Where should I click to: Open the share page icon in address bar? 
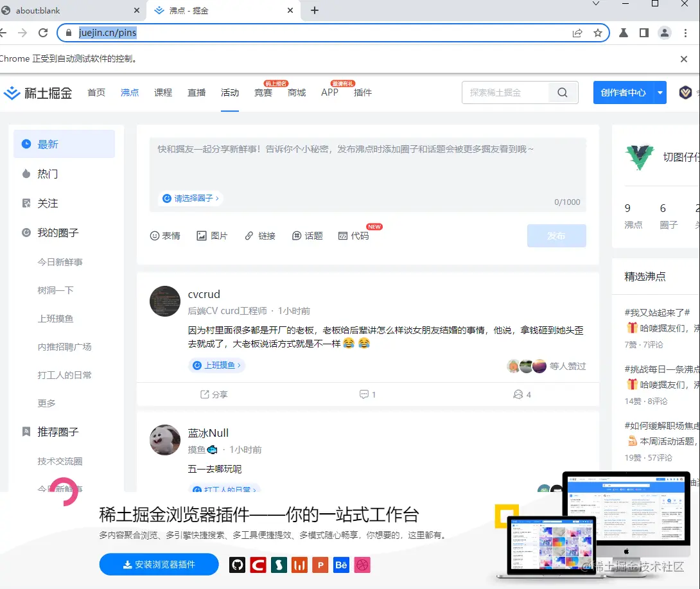click(x=577, y=33)
